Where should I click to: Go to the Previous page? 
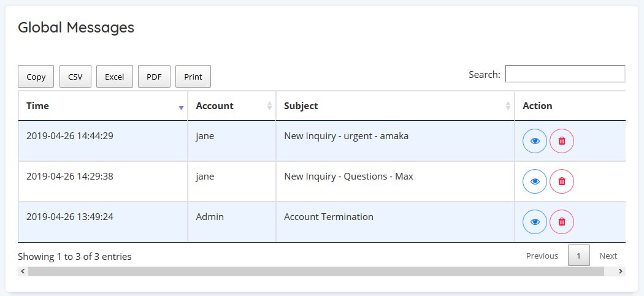pyautogui.click(x=542, y=256)
